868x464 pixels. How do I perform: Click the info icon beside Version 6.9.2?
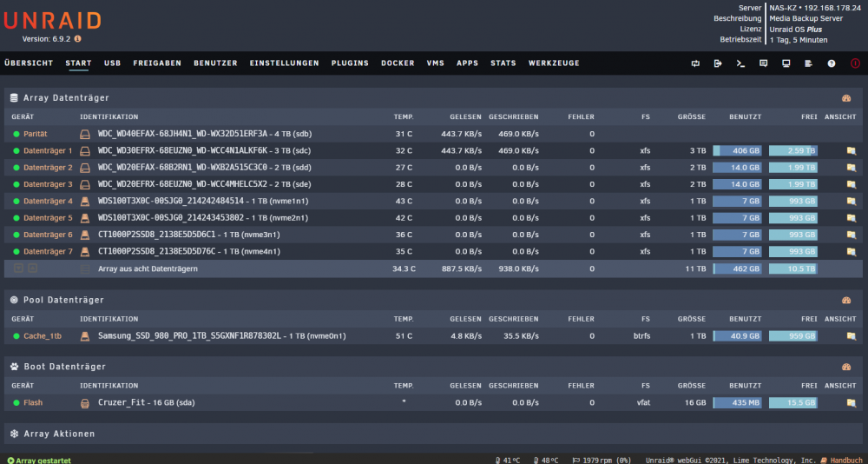point(77,39)
